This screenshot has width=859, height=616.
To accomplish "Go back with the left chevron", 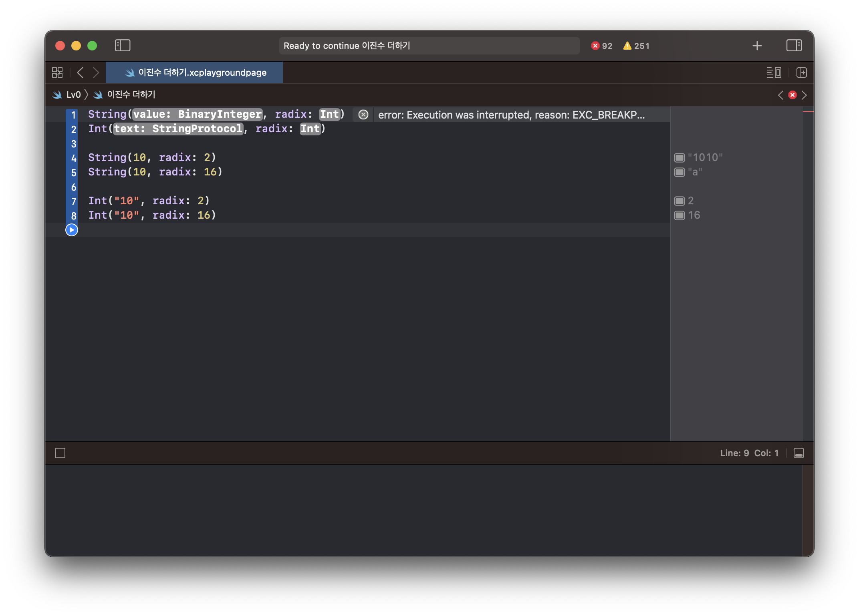I will 80,72.
